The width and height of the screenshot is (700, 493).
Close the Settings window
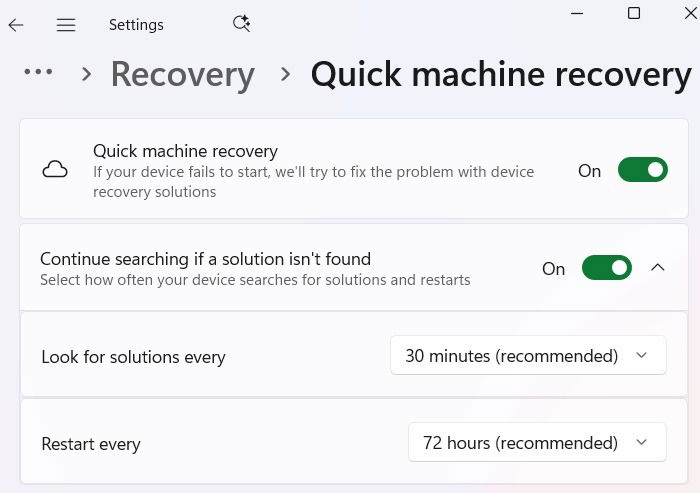pos(689,13)
